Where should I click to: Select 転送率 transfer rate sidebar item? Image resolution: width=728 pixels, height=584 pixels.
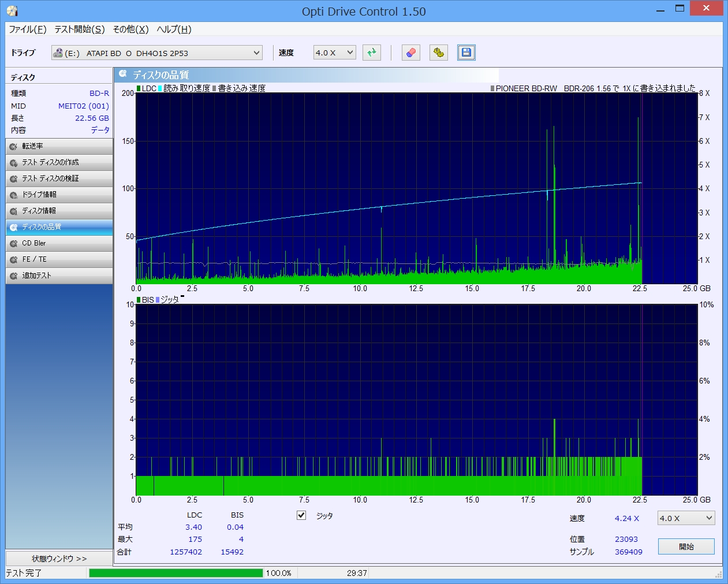[x=59, y=146]
